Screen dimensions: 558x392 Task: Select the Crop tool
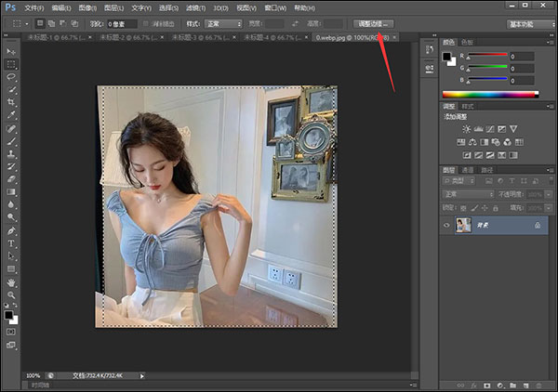[11, 102]
